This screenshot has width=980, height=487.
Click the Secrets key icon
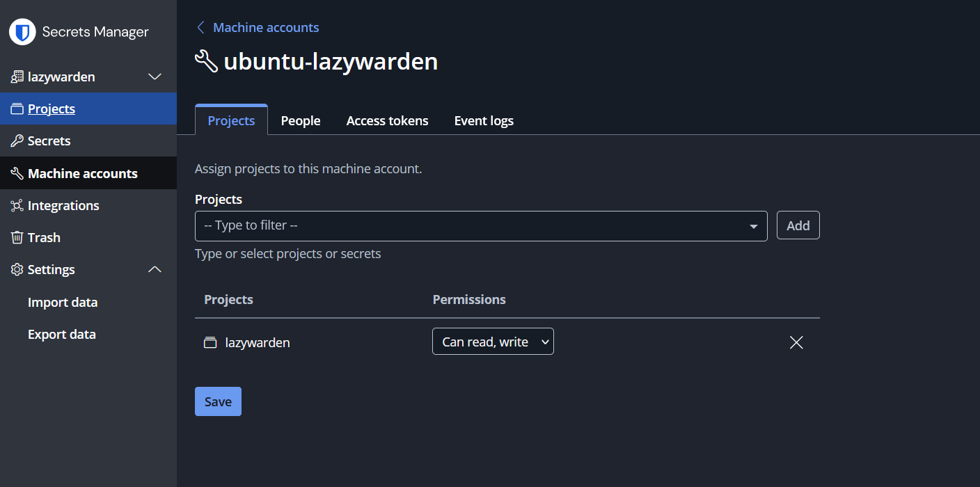[17, 141]
